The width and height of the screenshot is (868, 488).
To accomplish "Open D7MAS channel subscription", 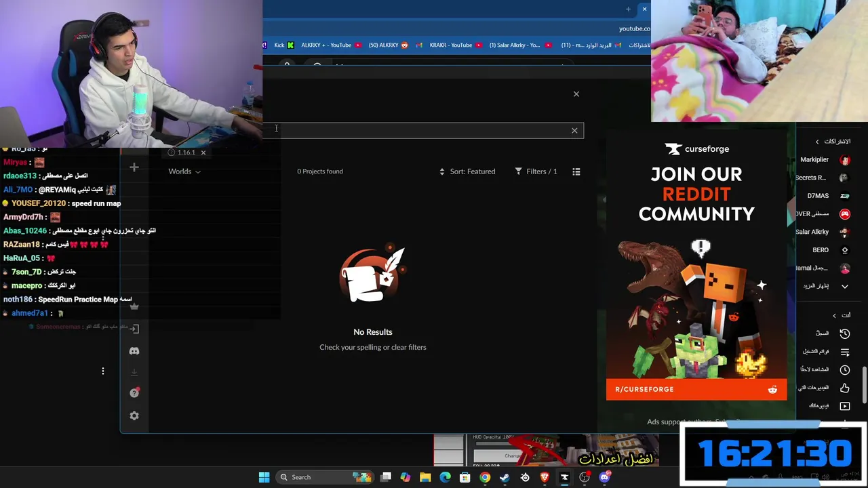I will (827, 196).
